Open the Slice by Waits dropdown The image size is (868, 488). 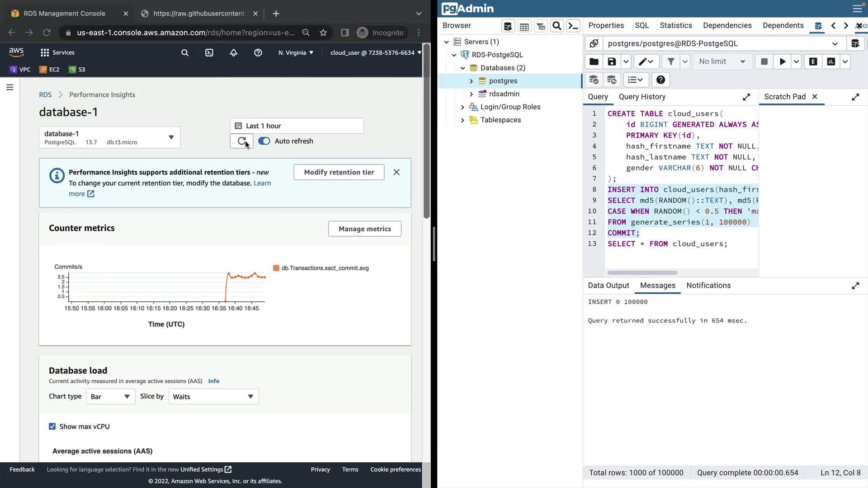pyautogui.click(x=213, y=397)
